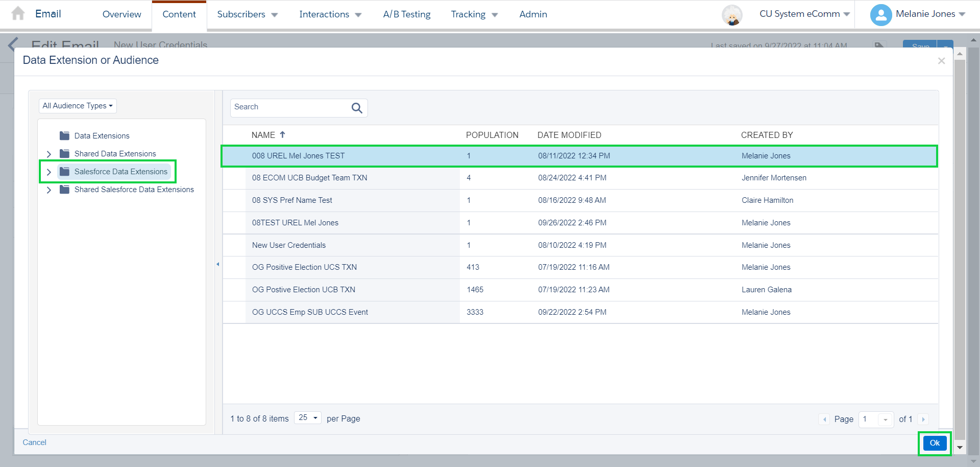Sort by CREATED BY column header
The image size is (980, 467).
[767, 135]
